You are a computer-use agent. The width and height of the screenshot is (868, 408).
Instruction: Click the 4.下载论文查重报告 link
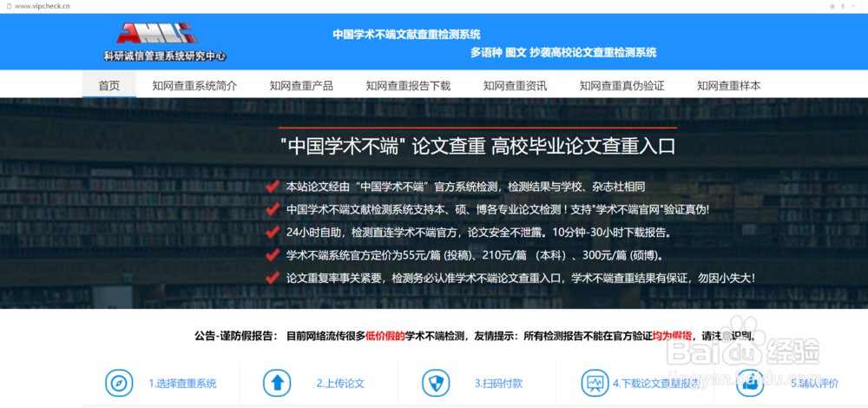tap(657, 383)
